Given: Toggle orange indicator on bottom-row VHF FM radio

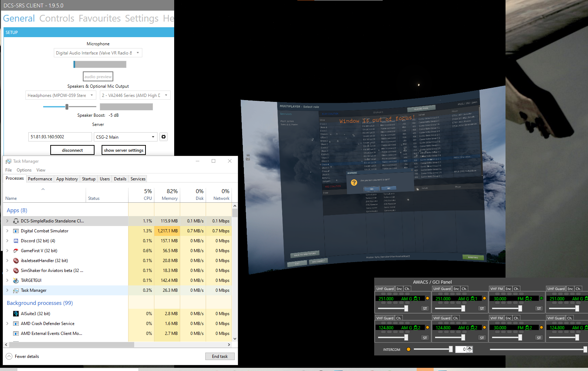Looking at the screenshot, I should click(x=541, y=327).
